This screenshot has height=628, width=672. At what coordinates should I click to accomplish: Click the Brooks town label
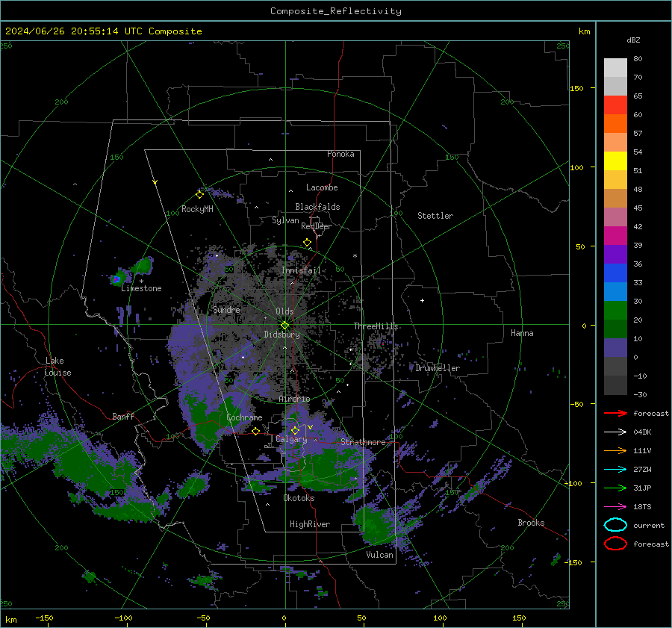(x=531, y=523)
